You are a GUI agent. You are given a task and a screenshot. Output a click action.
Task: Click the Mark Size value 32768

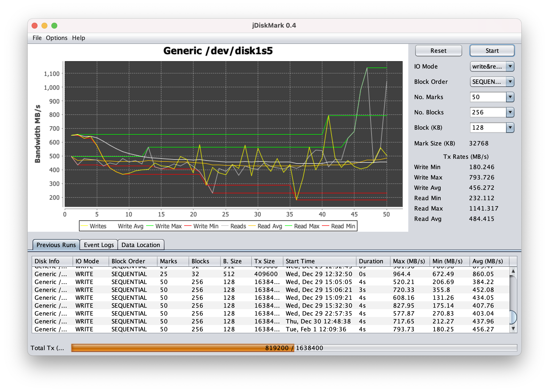(479, 143)
